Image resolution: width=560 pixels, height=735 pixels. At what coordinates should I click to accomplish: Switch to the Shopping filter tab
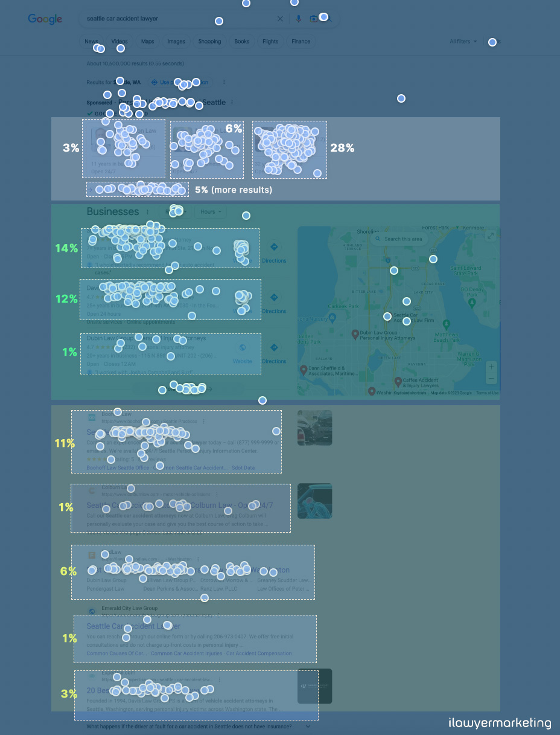209,42
